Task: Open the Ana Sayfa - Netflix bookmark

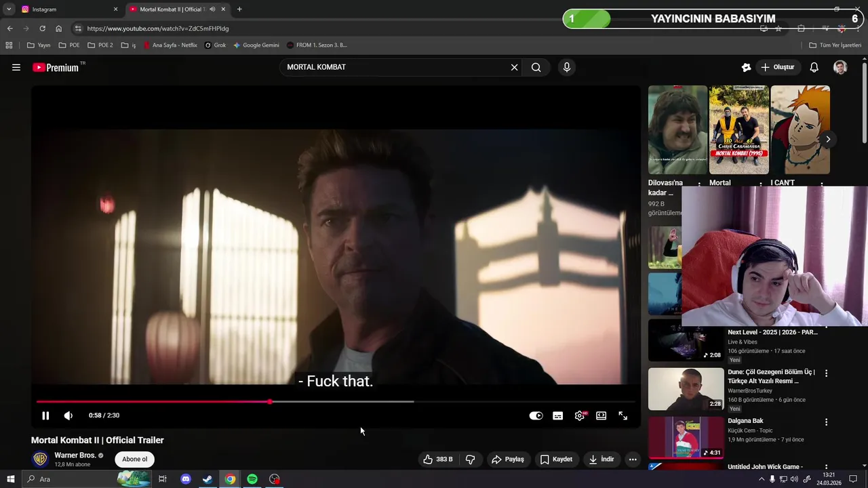Action: (170, 45)
